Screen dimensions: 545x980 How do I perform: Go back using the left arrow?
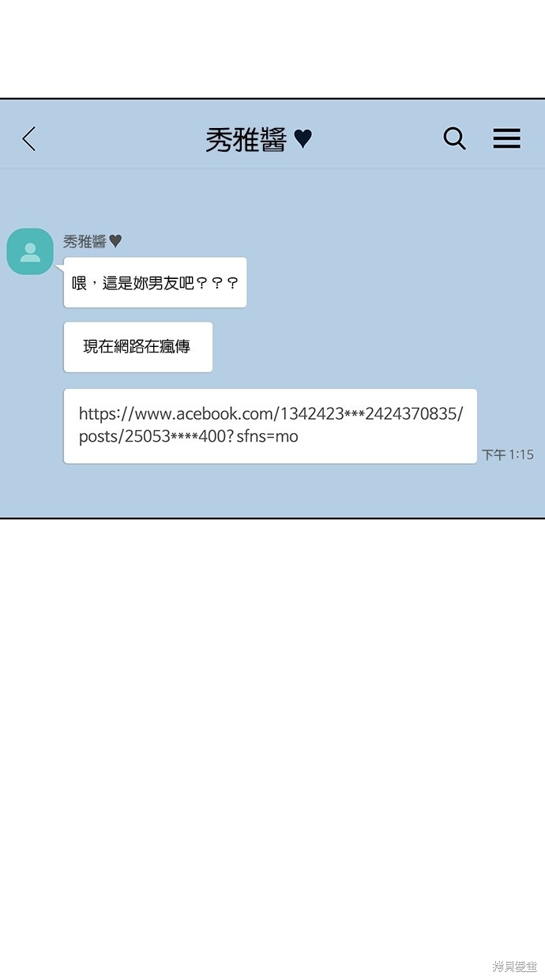click(29, 139)
